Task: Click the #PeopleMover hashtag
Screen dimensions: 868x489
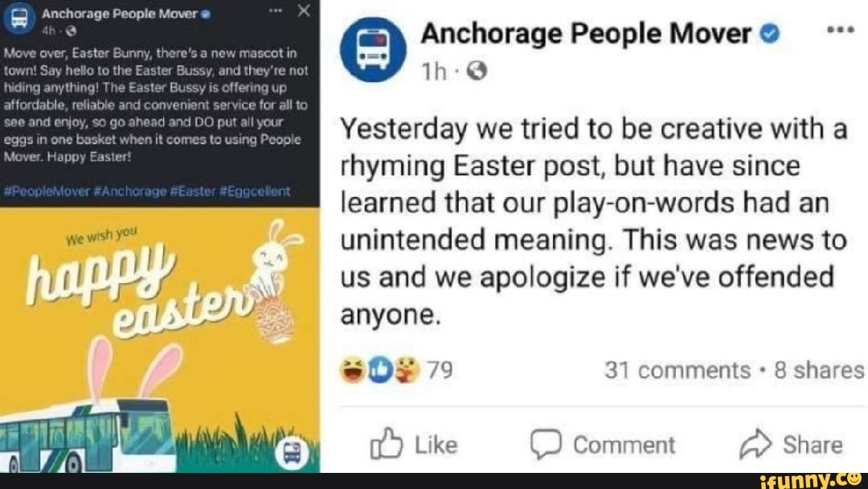Action: click(x=46, y=191)
